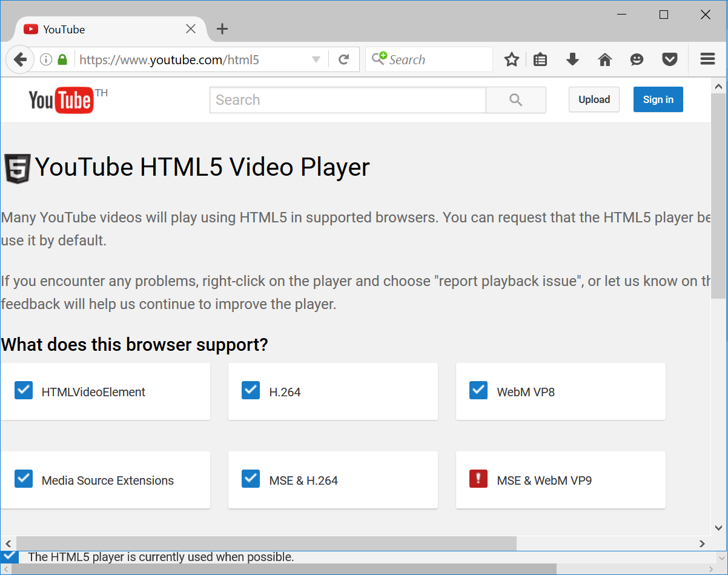This screenshot has width=728, height=575.
Task: Click the "H.264" label text
Action: tap(285, 392)
